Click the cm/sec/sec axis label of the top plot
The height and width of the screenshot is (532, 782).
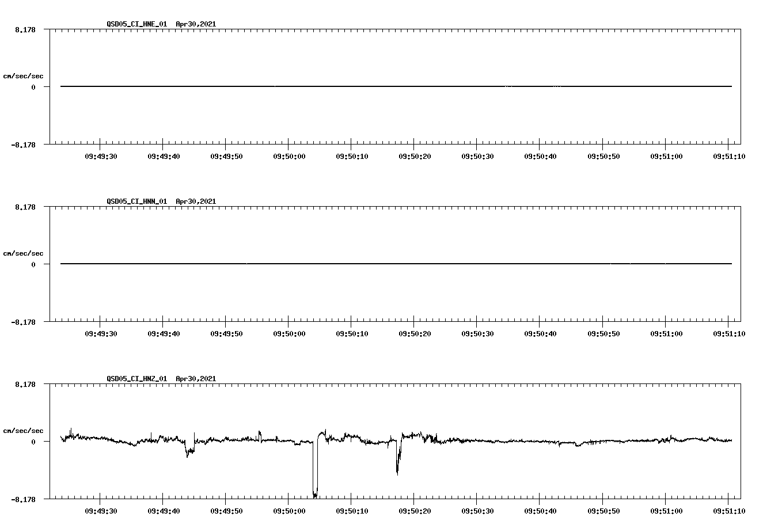[x=24, y=75]
